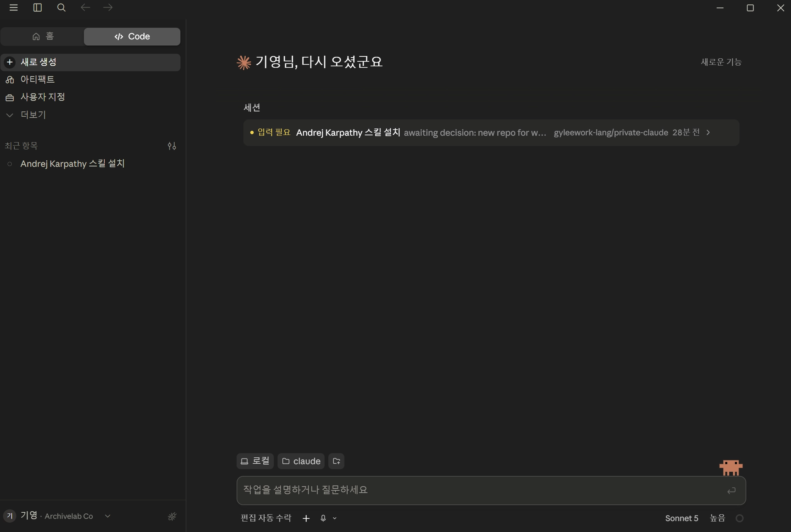Screen dimensions: 791x532
Task: Click the orange Claude asterisk logo
Action: click(x=244, y=63)
